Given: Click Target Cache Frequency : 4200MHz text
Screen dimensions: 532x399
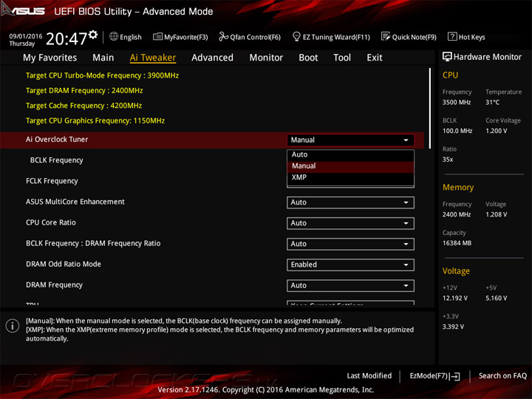Looking at the screenshot, I should coord(83,106).
